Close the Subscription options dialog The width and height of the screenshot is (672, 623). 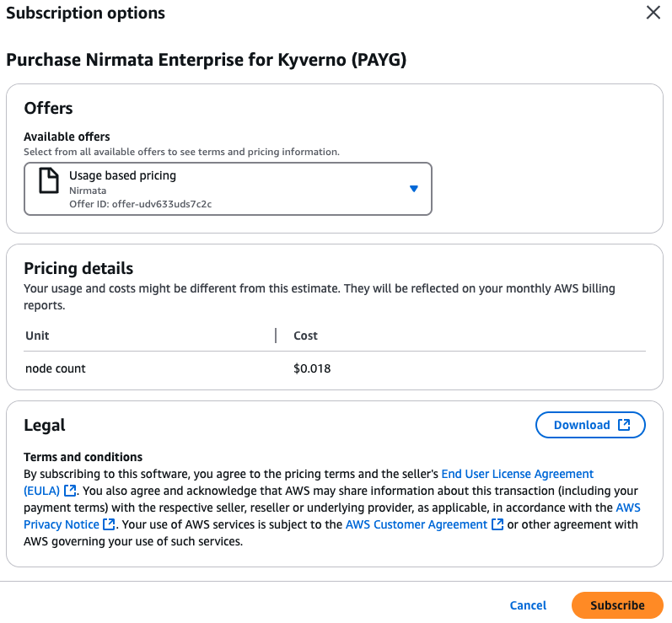(x=653, y=13)
